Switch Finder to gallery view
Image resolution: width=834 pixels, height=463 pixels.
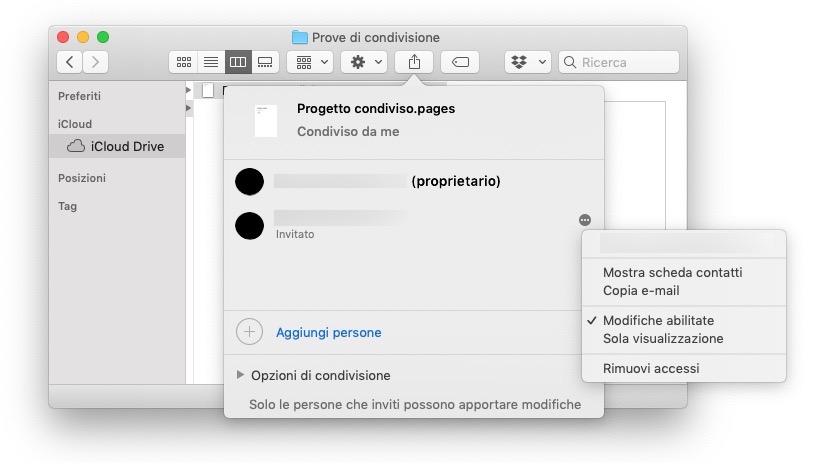point(265,62)
